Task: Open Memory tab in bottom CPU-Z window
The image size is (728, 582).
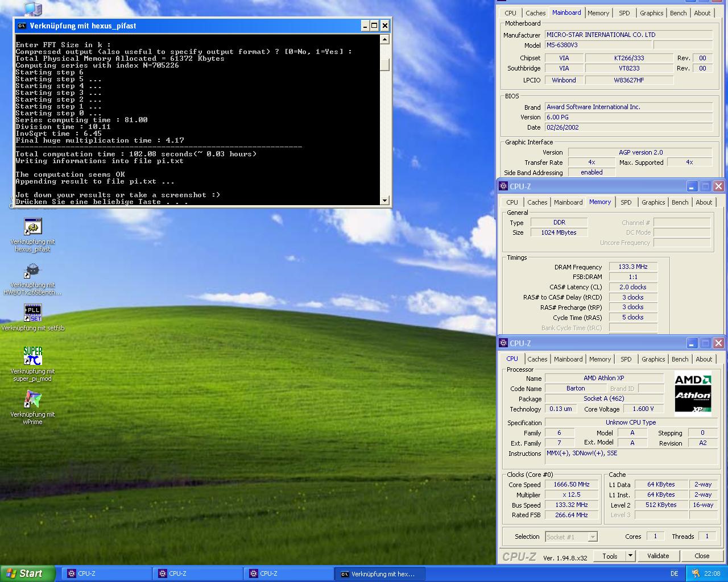Action: click(600, 359)
